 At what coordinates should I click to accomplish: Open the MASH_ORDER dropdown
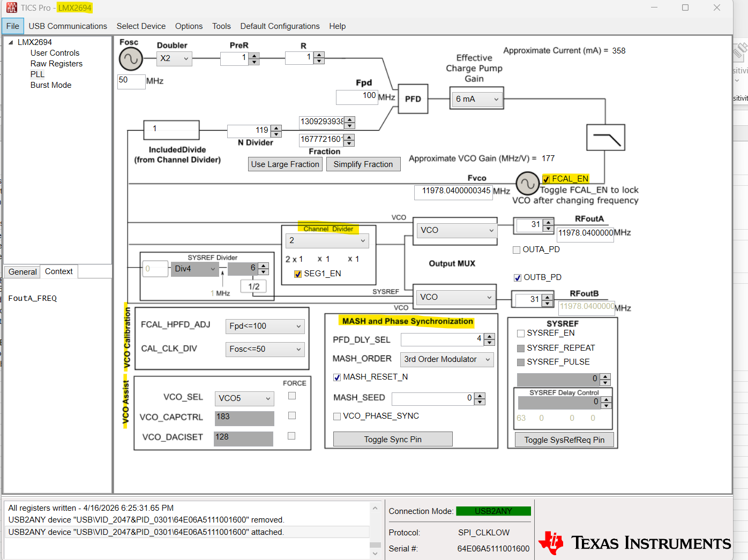tap(447, 359)
